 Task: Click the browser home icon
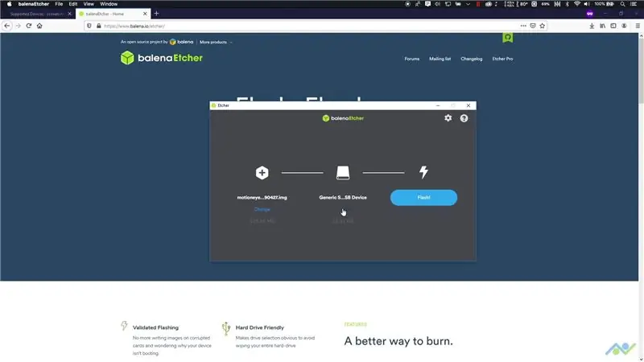tap(39, 26)
